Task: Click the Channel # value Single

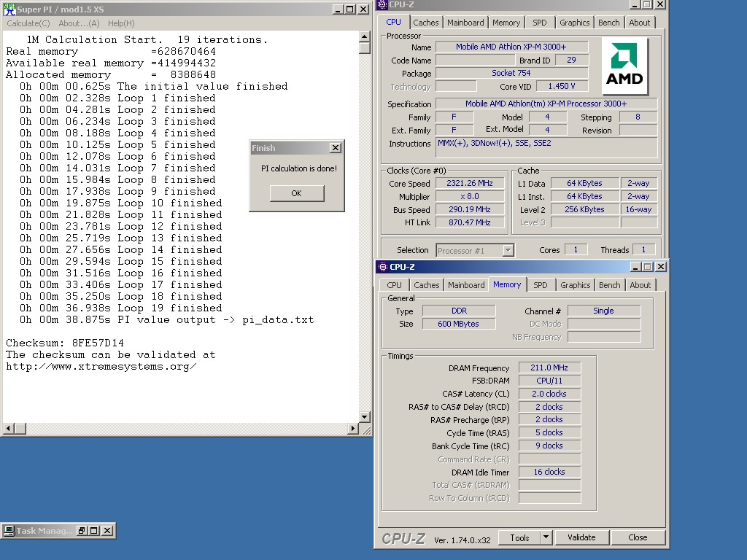Action: tap(603, 311)
